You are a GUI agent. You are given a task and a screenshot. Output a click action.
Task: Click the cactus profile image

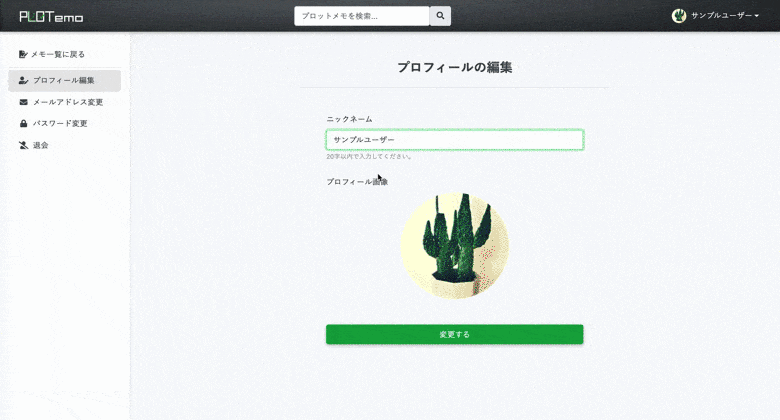tap(455, 246)
